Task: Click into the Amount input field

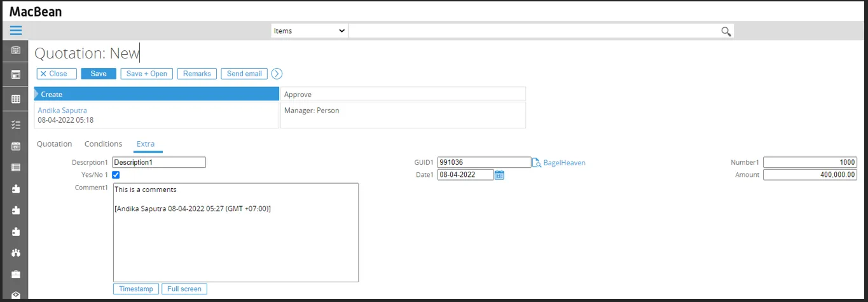Action: point(809,175)
